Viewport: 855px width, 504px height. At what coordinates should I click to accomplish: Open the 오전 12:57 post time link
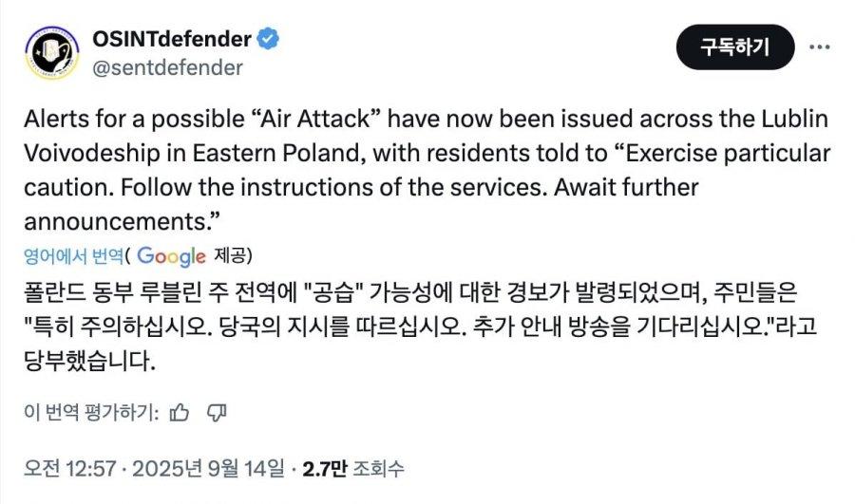[61, 468]
